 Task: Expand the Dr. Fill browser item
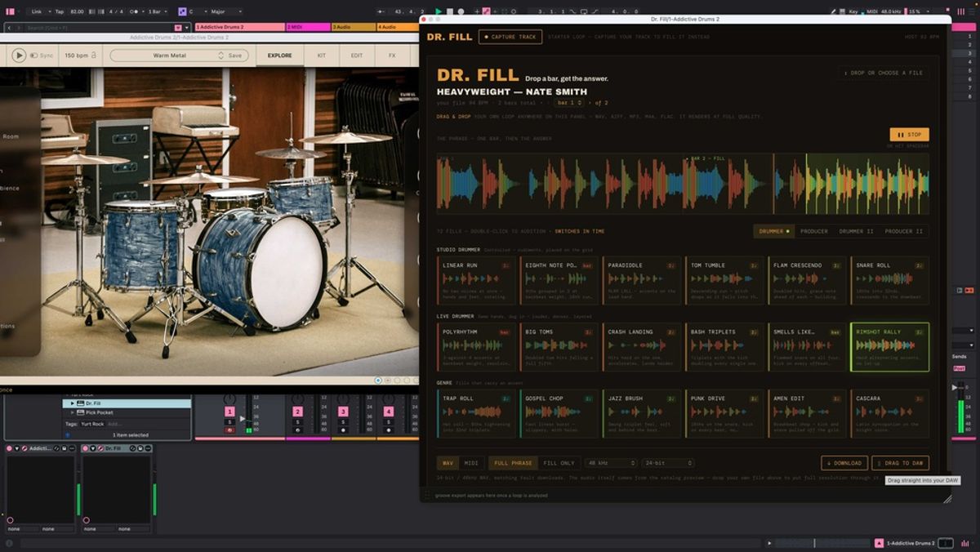pyautogui.click(x=72, y=403)
